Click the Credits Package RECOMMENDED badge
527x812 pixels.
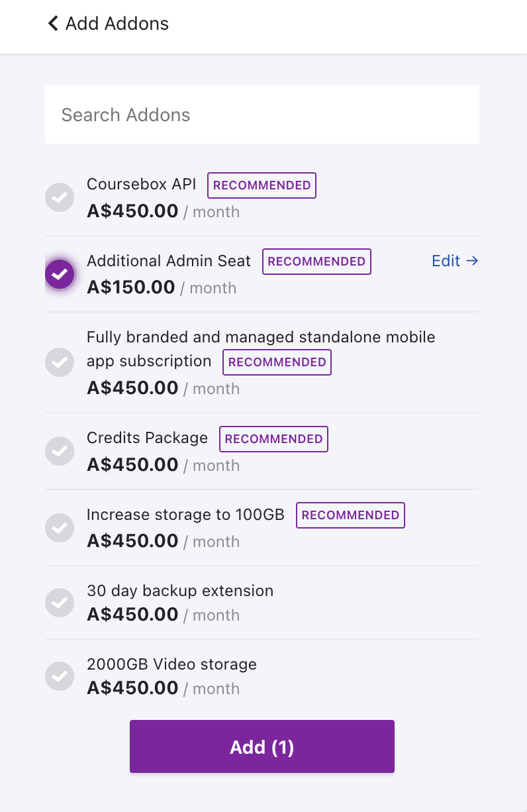pos(274,439)
